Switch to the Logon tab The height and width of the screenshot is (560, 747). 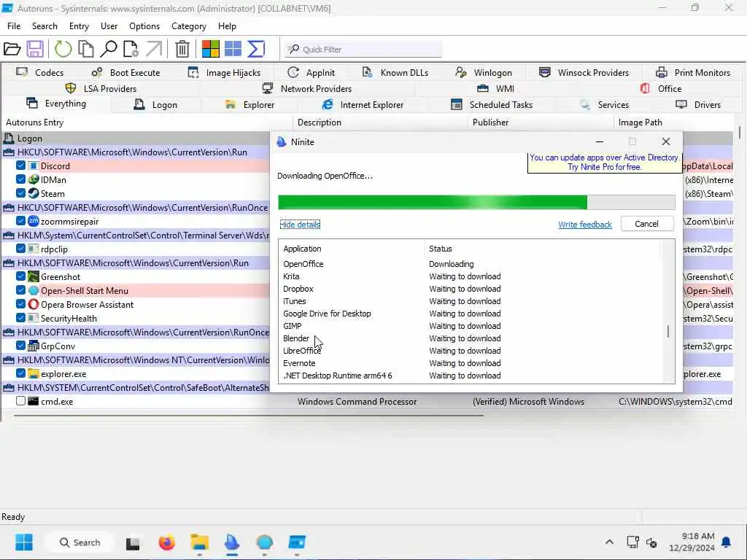(x=155, y=105)
